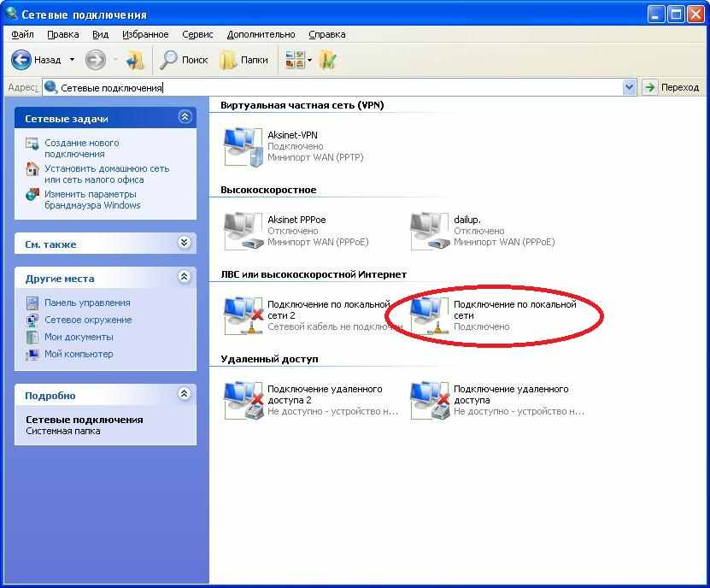This screenshot has width=710, height=588.
Task: Click the Минипорт WAN (PPTP) text
Action: [315, 157]
